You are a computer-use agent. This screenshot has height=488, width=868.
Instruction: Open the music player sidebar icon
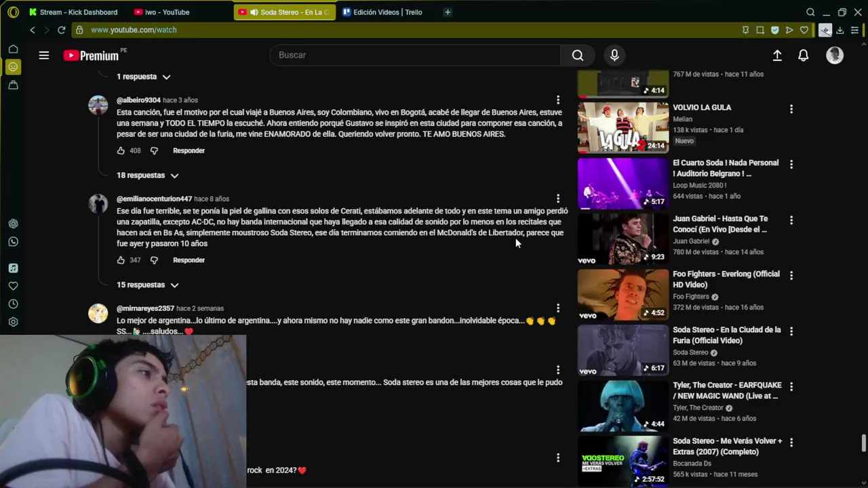pos(13,268)
